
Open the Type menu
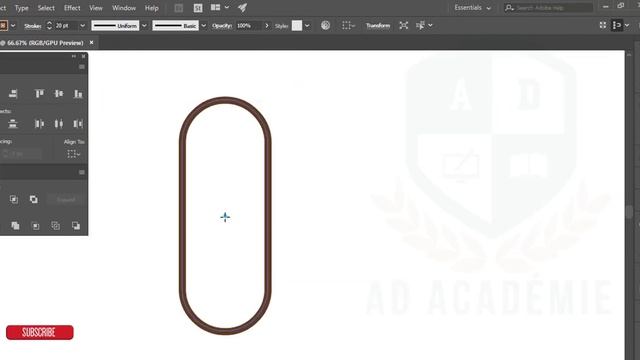(21, 8)
